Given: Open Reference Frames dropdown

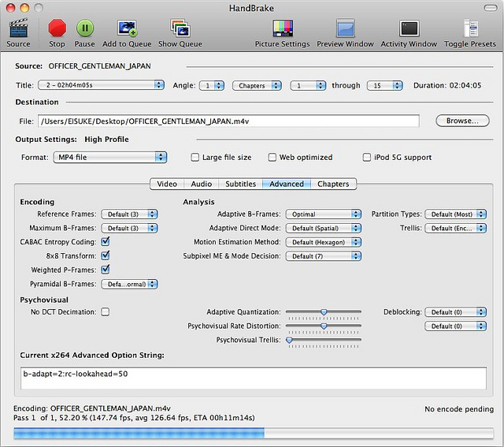Looking at the screenshot, I should (129, 214).
